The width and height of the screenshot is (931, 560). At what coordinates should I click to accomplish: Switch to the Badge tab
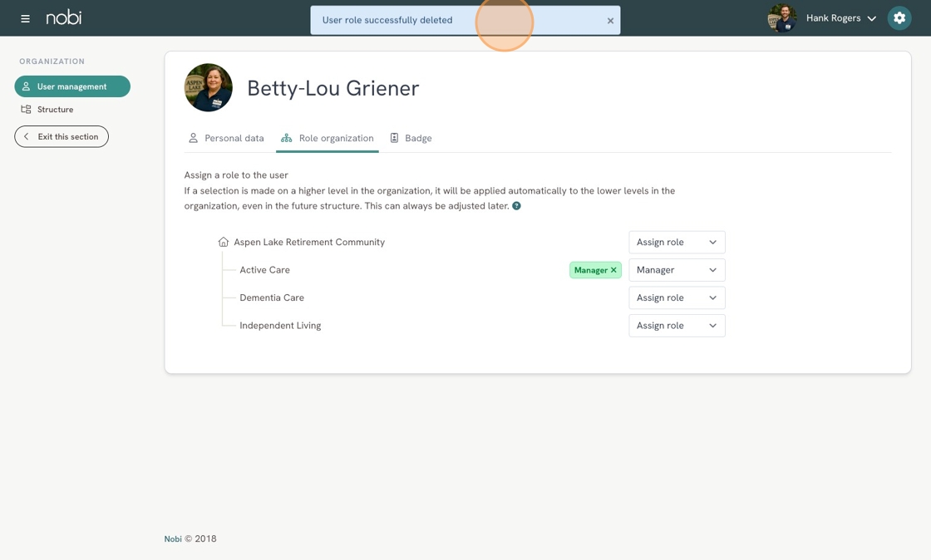(411, 139)
